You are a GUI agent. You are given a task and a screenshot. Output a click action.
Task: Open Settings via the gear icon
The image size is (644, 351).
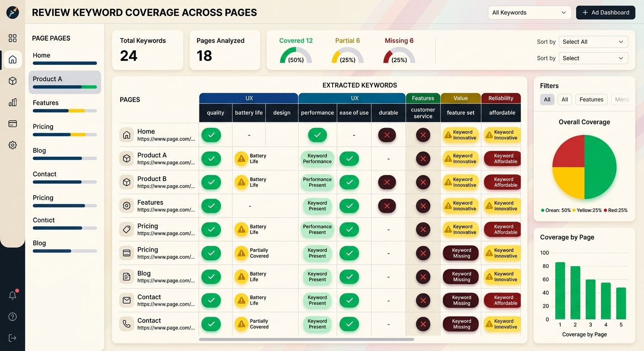coord(12,144)
